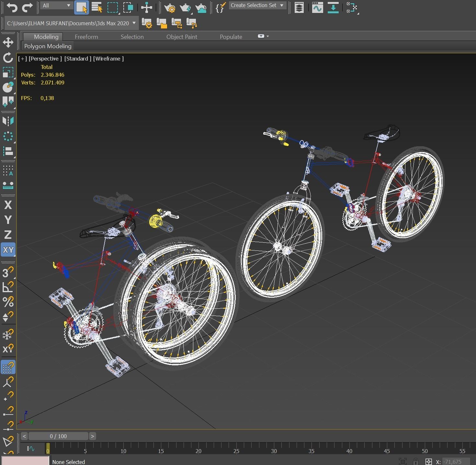Restrict transform to Y axis

(x=8, y=220)
